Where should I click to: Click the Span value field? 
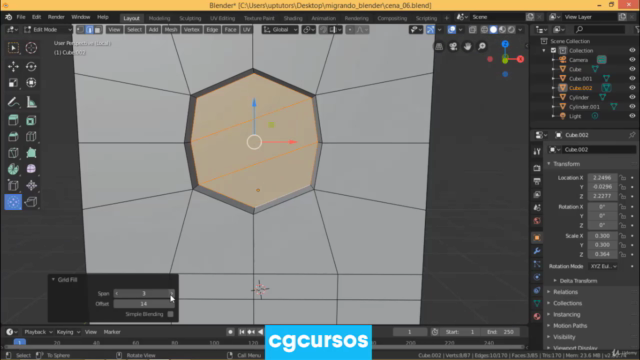[x=144, y=293]
